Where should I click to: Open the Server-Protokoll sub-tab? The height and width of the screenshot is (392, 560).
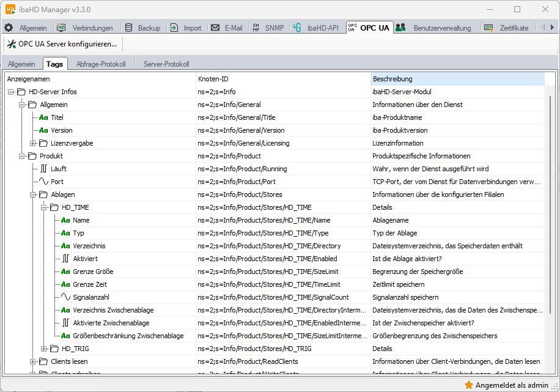point(166,64)
